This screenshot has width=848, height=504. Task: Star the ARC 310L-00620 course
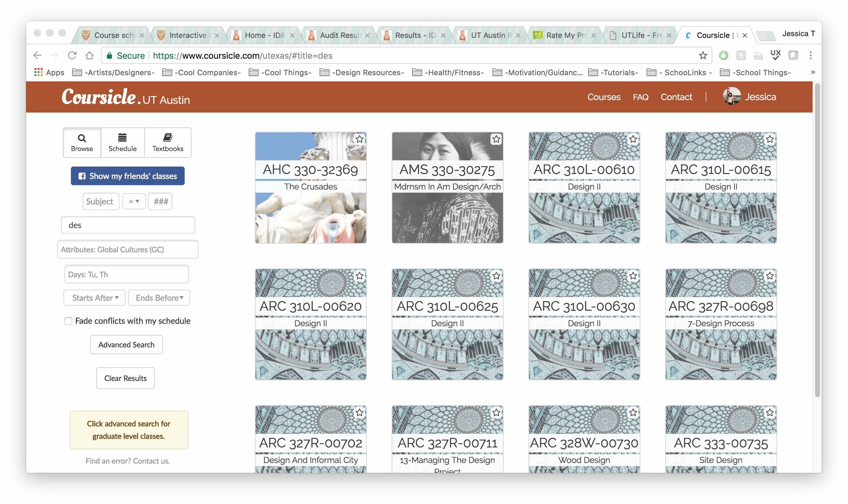(x=359, y=276)
